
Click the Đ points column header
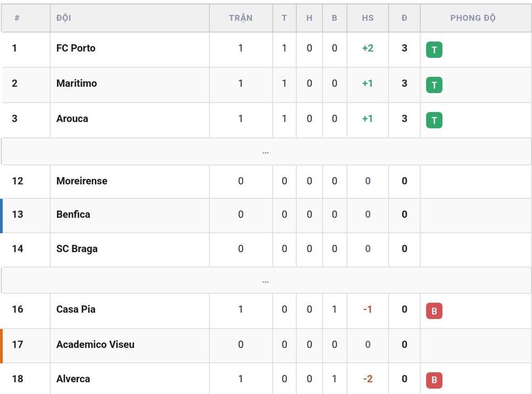pos(404,18)
